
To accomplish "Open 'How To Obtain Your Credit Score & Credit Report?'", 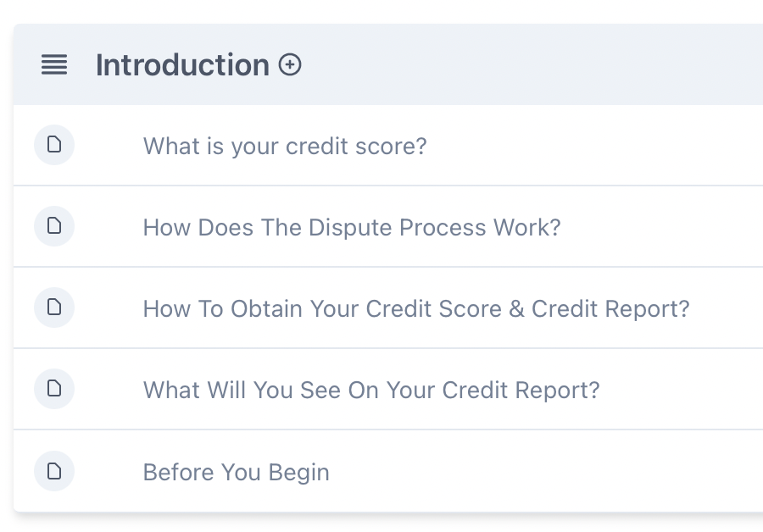I will coord(415,309).
